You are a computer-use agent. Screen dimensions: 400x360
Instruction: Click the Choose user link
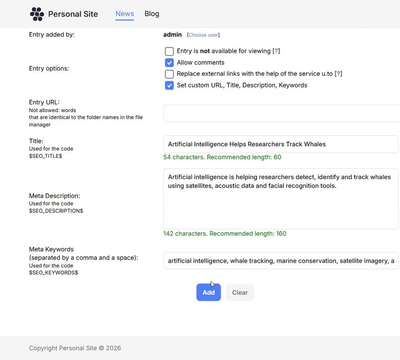pyautogui.click(x=203, y=35)
